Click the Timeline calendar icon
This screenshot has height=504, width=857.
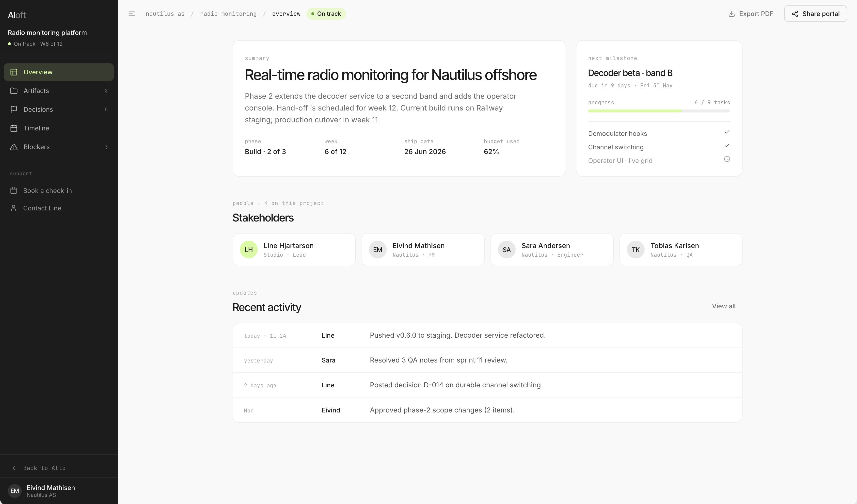pyautogui.click(x=14, y=128)
